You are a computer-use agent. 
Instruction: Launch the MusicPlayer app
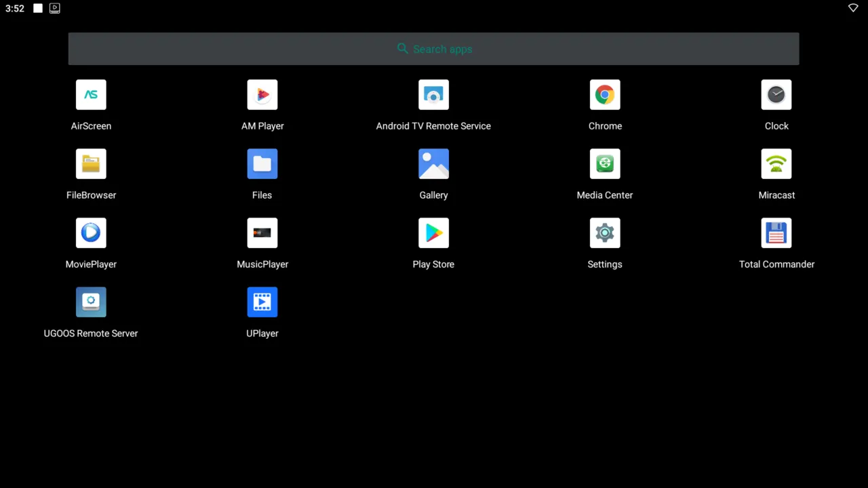[262, 233]
